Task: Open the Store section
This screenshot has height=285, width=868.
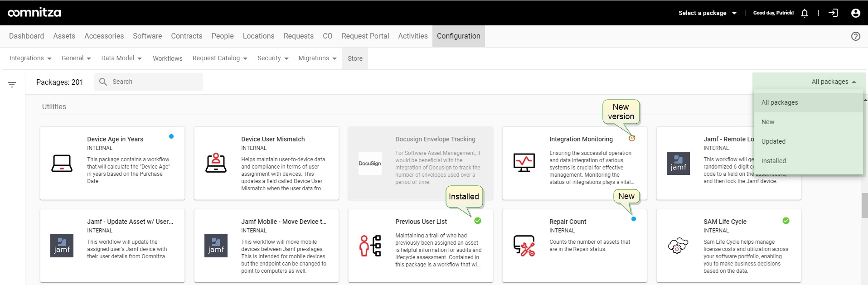Action: (x=355, y=58)
